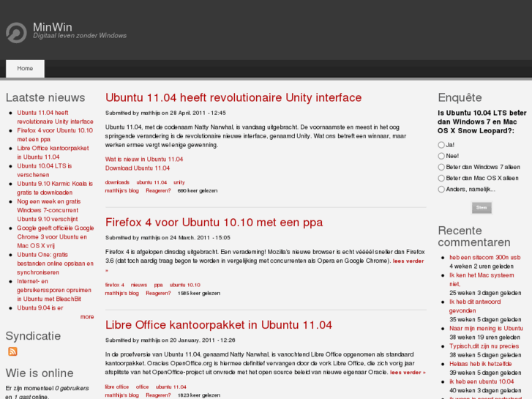Open comment 'heb een sitecom 300n usb'
Viewport: 532px width, 399px height.
pos(485,258)
